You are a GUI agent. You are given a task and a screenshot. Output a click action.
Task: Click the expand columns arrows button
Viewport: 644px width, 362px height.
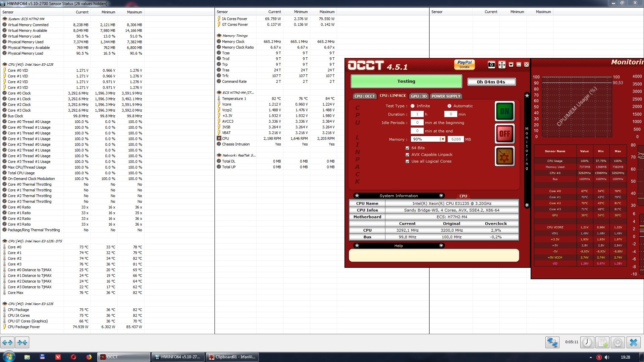(x=7, y=342)
